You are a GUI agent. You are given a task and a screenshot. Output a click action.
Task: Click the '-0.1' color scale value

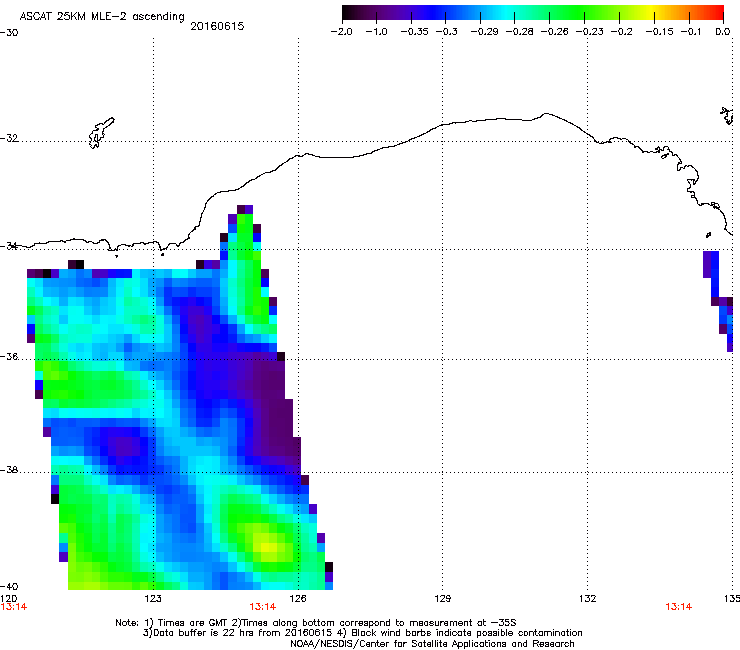(690, 32)
